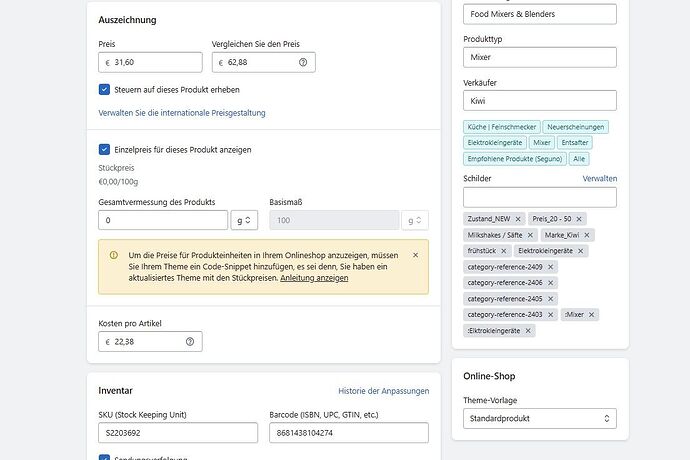The image size is (690, 460).
Task: Click the SKU input field
Action: point(178,433)
